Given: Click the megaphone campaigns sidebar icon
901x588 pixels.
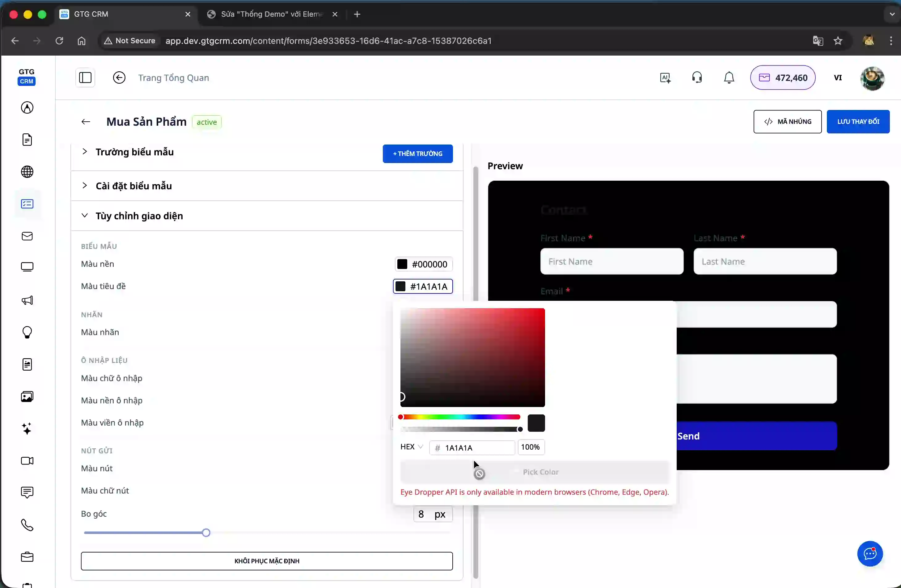Looking at the screenshot, I should (x=27, y=300).
